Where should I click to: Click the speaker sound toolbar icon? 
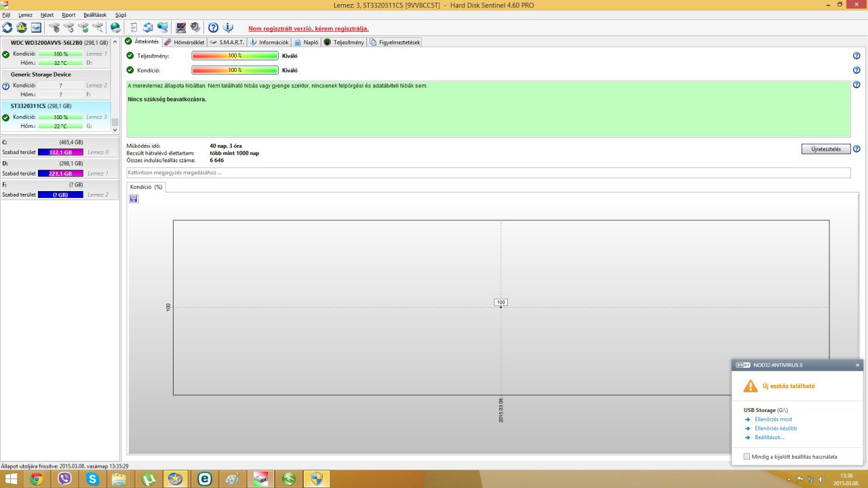click(x=195, y=28)
